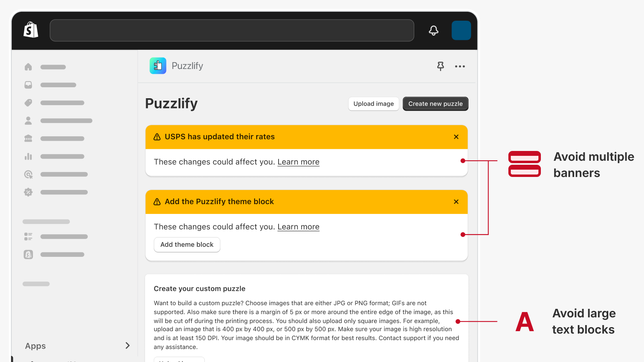The height and width of the screenshot is (362, 644).
Task: Expand the Apps section chevron
Action: point(128,345)
